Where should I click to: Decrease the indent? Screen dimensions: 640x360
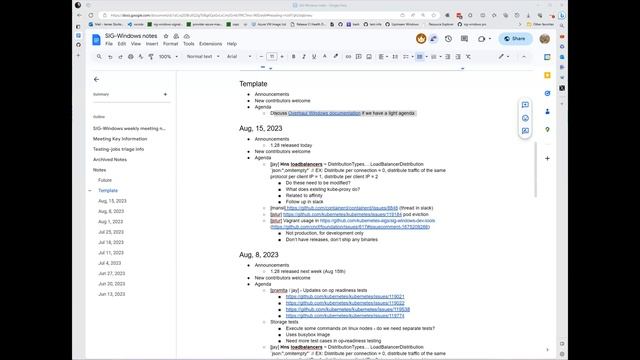coord(448,57)
